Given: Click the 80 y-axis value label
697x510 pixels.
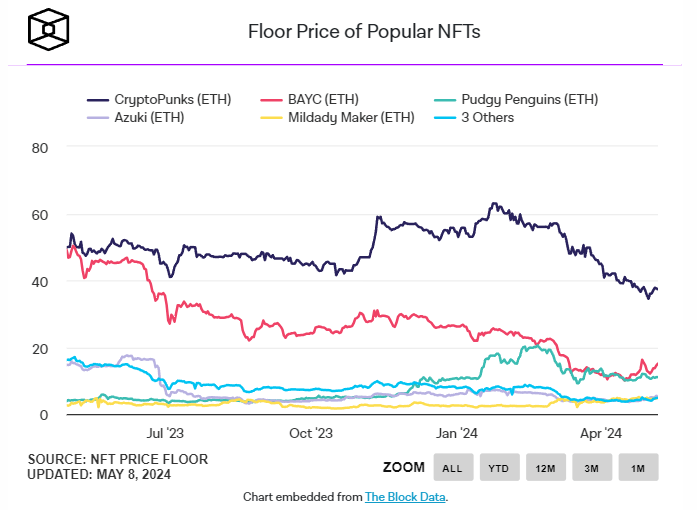Looking at the screenshot, I should click(41, 147).
